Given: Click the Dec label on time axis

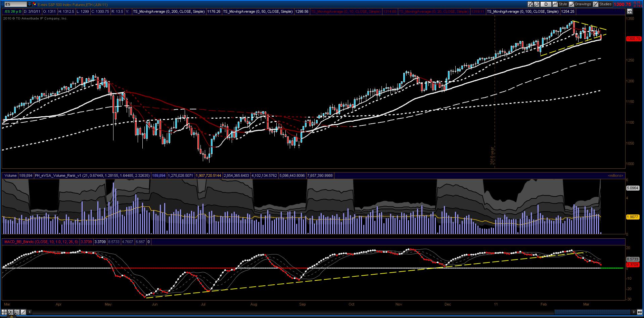Looking at the screenshot, I should click(x=448, y=304).
